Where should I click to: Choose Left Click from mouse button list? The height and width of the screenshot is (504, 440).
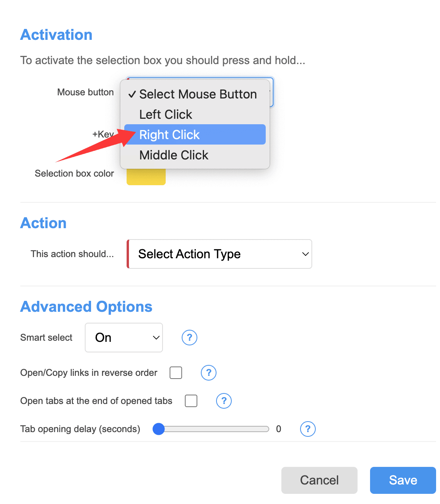point(166,114)
